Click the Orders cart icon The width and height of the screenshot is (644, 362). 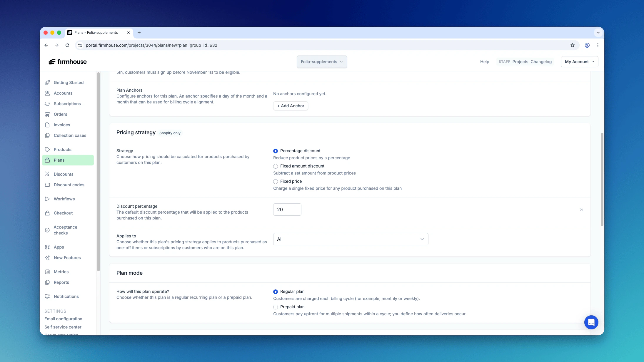point(47,114)
